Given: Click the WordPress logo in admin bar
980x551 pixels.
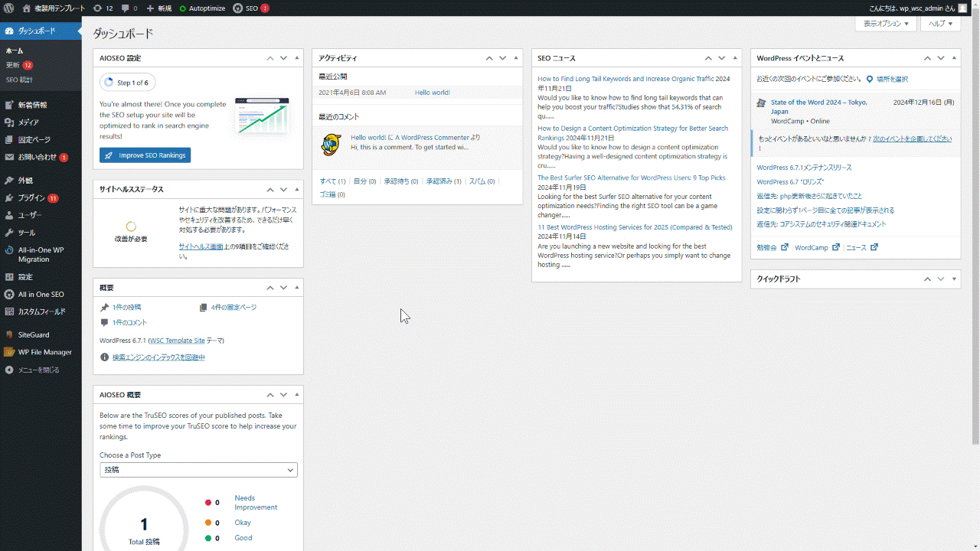Looking at the screenshot, I should coord(8,8).
